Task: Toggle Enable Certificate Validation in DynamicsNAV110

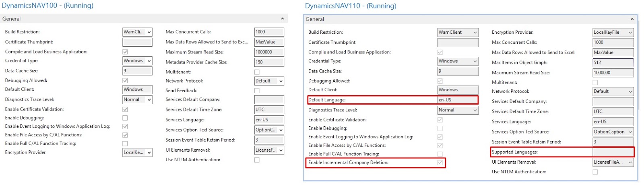Action: tap(440, 120)
